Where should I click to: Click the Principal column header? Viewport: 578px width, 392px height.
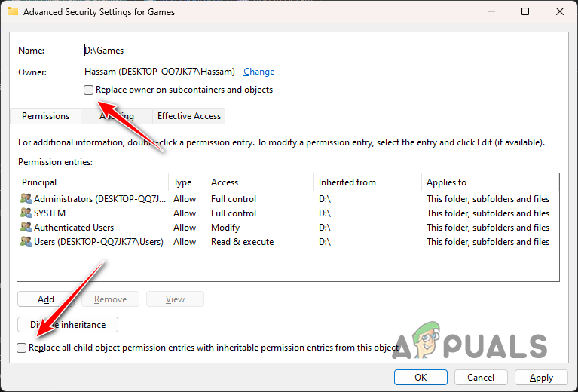coord(93,182)
